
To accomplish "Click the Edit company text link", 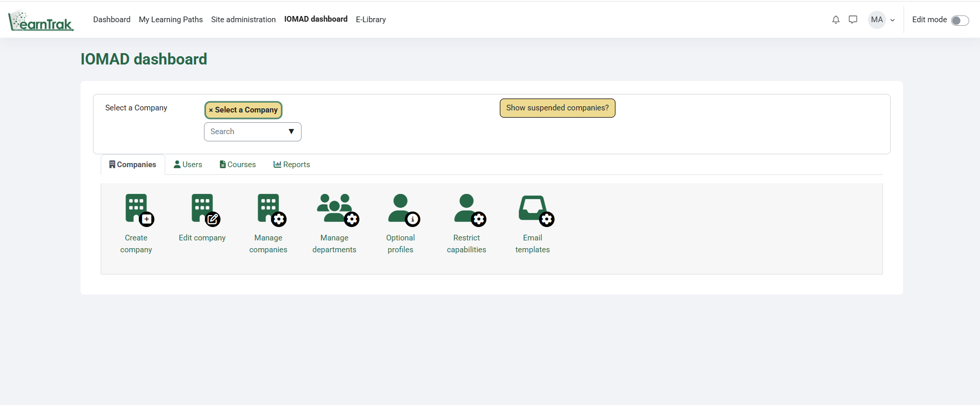I will coord(202,238).
